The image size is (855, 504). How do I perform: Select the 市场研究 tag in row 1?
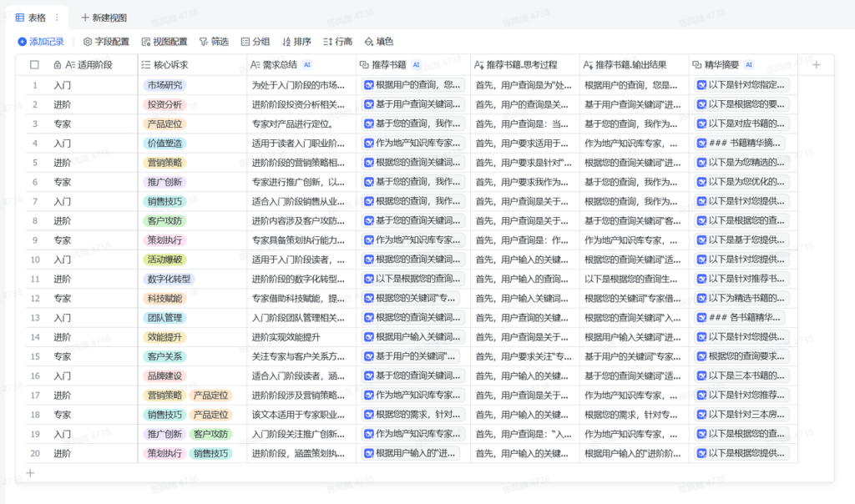[164, 85]
